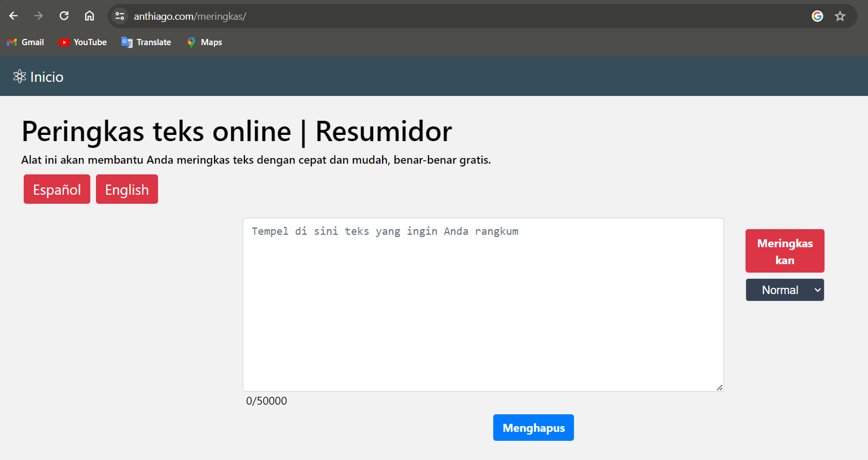Click the Google icon in address bar
The width and height of the screenshot is (868, 460).
(817, 16)
